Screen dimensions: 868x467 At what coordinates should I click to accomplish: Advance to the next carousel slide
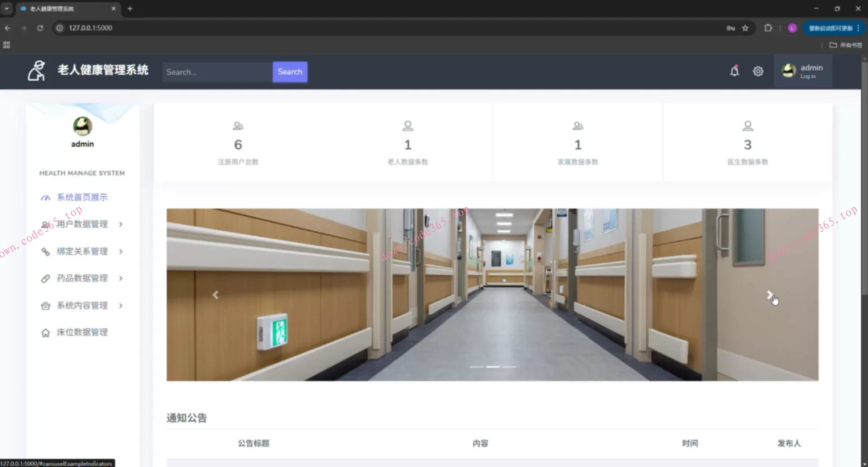pos(769,295)
